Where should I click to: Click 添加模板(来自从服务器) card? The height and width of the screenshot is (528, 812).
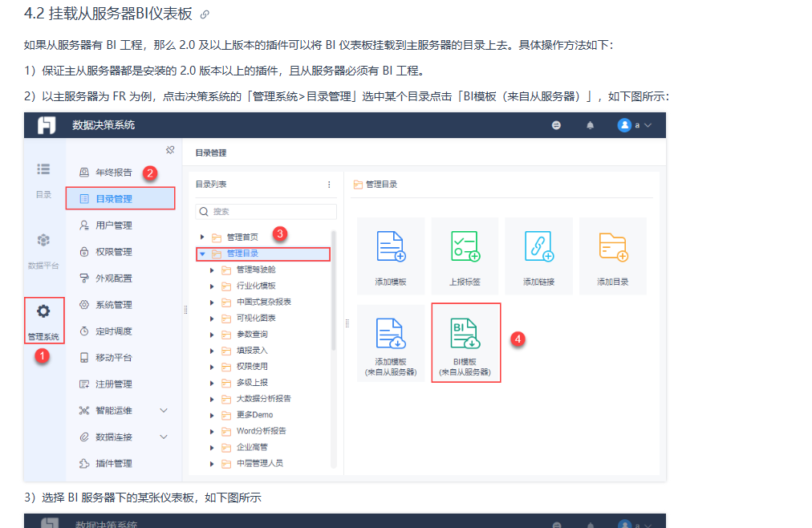pos(391,343)
